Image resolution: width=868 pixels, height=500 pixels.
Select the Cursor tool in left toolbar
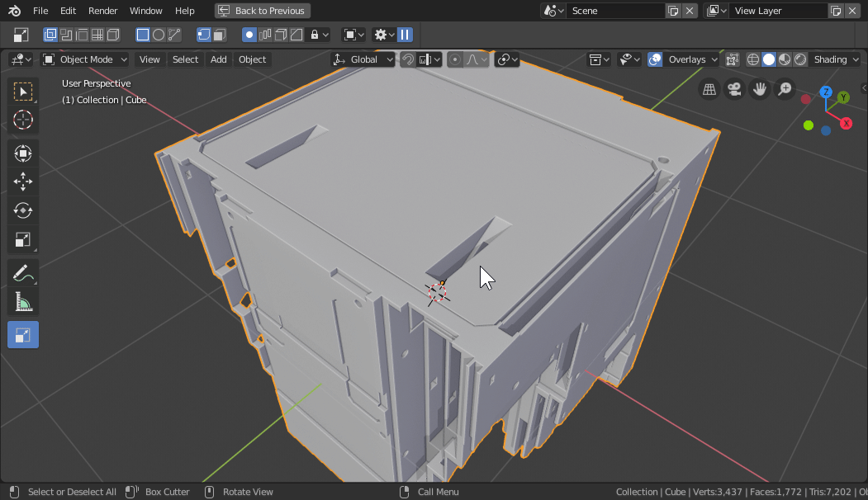[23, 120]
